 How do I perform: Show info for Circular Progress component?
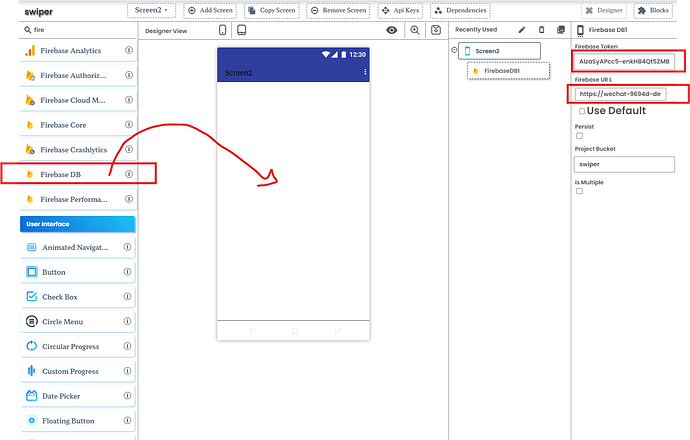coord(127,346)
